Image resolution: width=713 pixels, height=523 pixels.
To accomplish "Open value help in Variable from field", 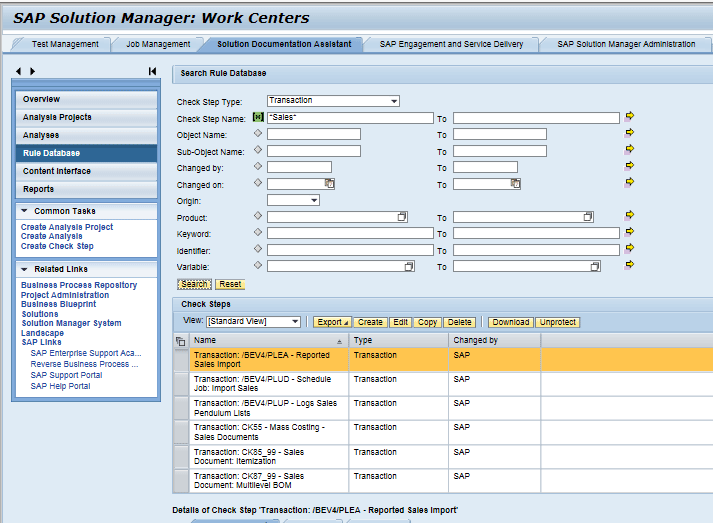I will [x=409, y=267].
